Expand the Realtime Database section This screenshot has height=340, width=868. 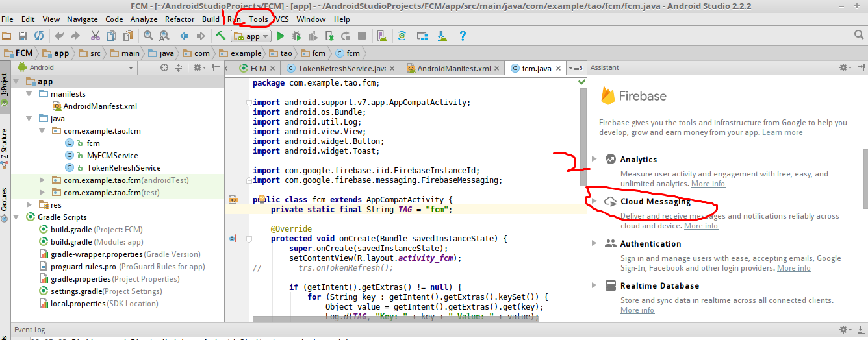click(x=594, y=285)
